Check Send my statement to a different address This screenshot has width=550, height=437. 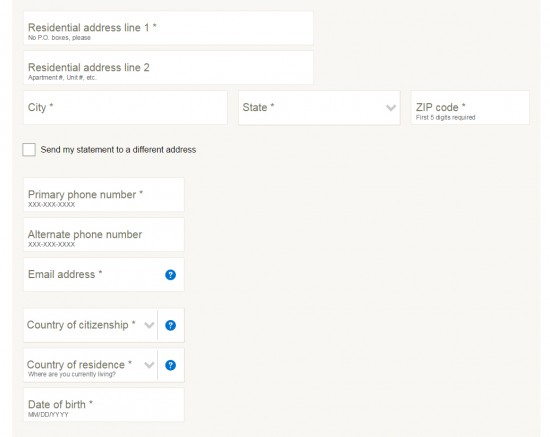[29, 149]
